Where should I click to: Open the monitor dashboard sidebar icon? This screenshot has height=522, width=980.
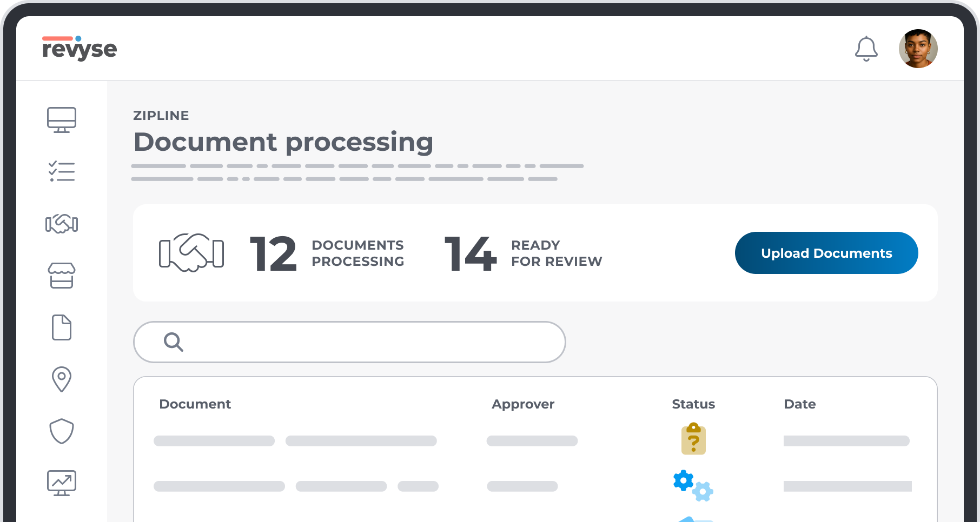[x=61, y=119]
